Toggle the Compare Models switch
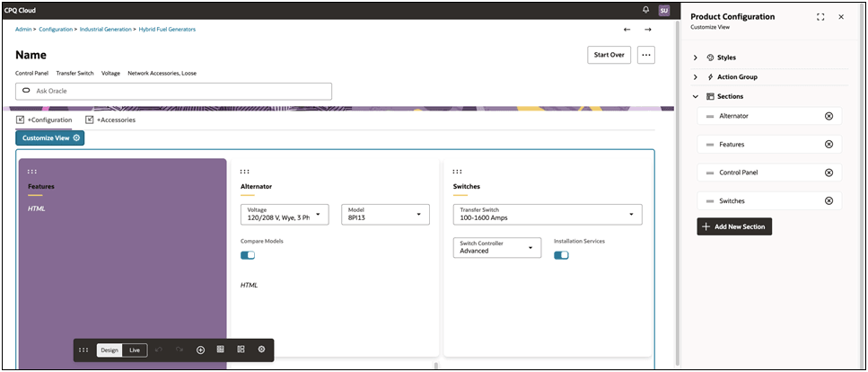This screenshot has width=868, height=372. click(248, 255)
